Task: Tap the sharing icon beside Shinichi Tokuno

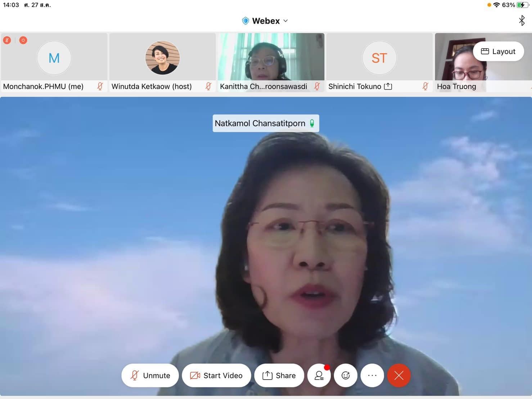Action: (388, 86)
